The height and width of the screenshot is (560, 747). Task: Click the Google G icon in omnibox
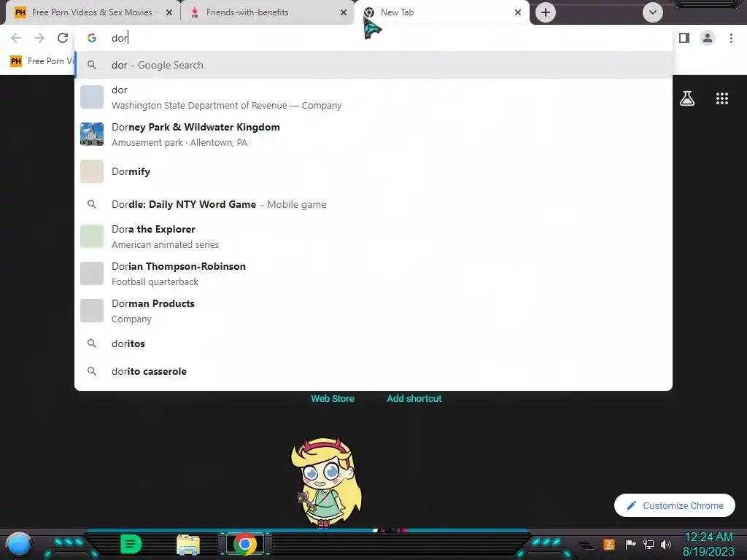(92, 38)
